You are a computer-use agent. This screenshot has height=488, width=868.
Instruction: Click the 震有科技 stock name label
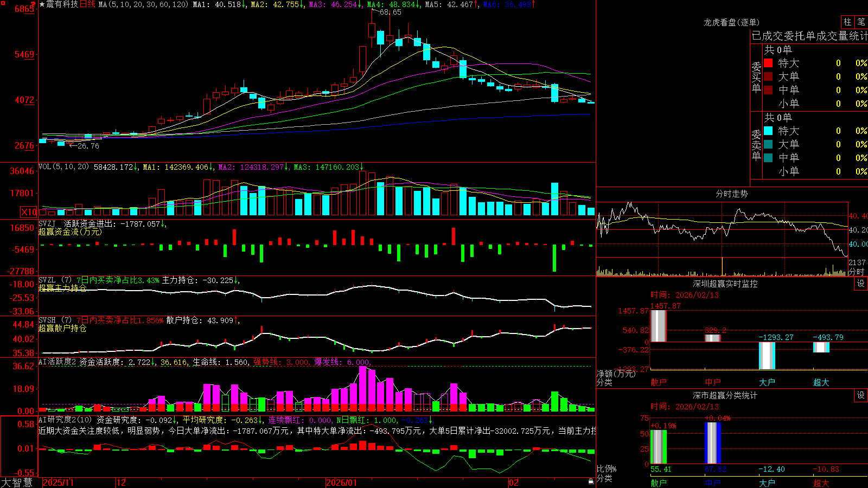62,4
